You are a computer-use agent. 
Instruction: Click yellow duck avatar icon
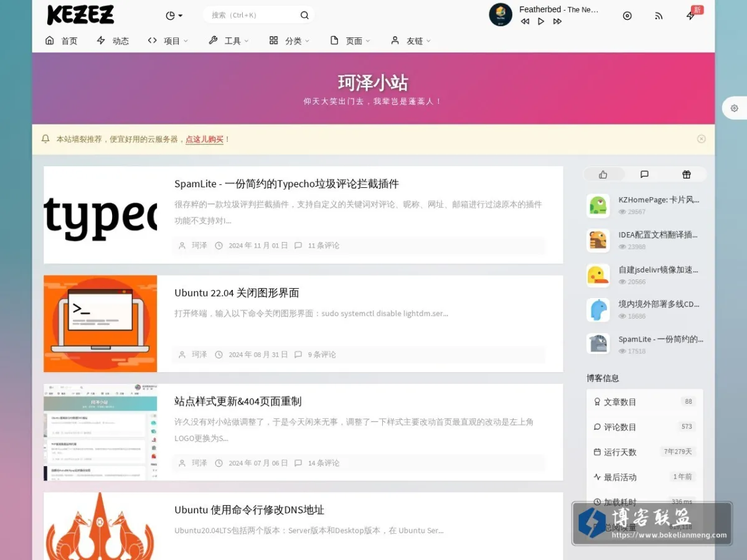pos(598,275)
